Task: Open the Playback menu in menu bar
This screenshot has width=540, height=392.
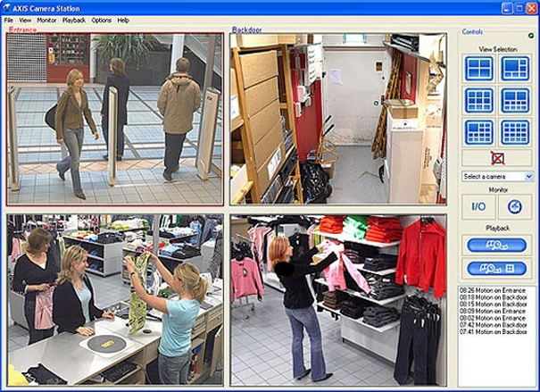Action: pos(74,20)
